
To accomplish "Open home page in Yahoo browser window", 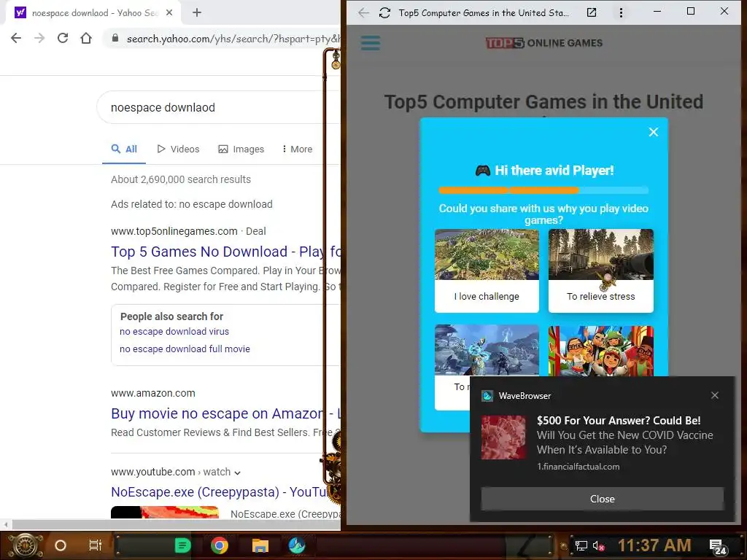I will tap(86, 38).
